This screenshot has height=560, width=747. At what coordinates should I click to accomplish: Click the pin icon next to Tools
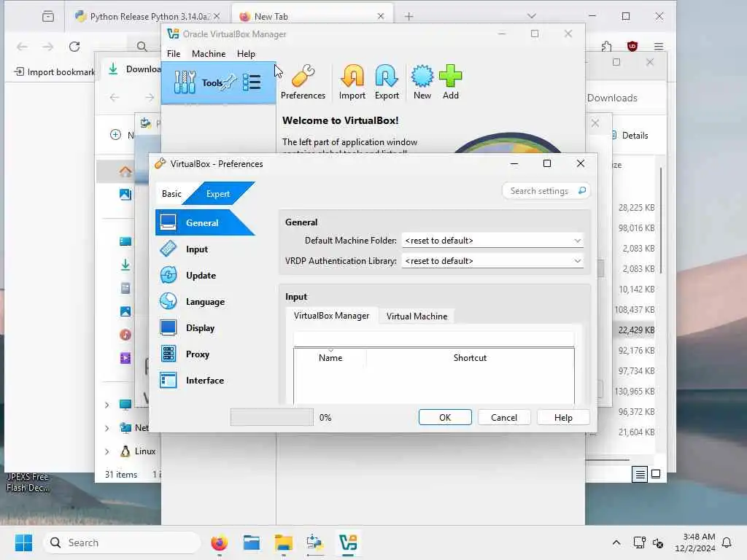[x=228, y=82]
